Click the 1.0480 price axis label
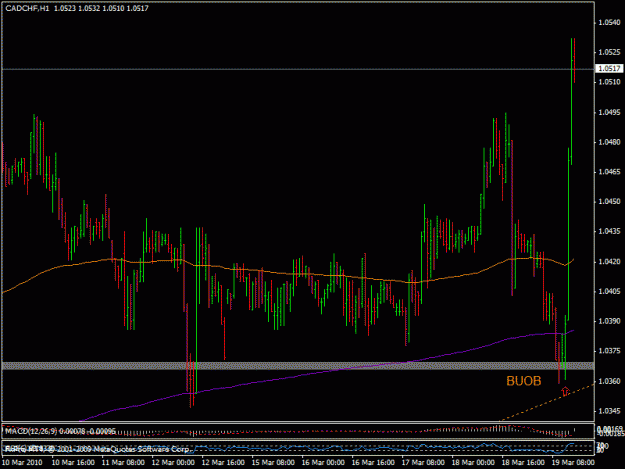 [x=609, y=142]
